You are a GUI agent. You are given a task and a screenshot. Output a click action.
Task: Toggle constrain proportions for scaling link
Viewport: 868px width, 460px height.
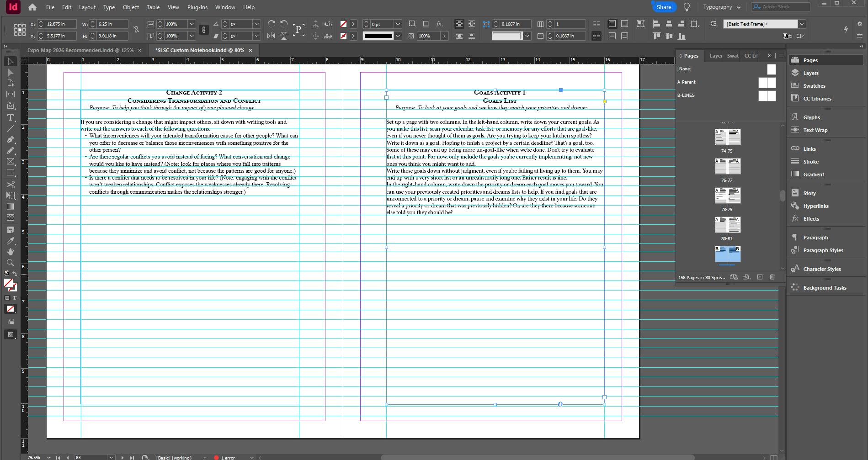[x=204, y=30]
